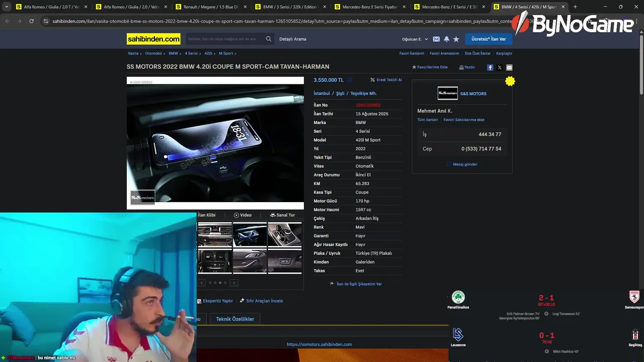Click the Yazdır print link

point(467,67)
